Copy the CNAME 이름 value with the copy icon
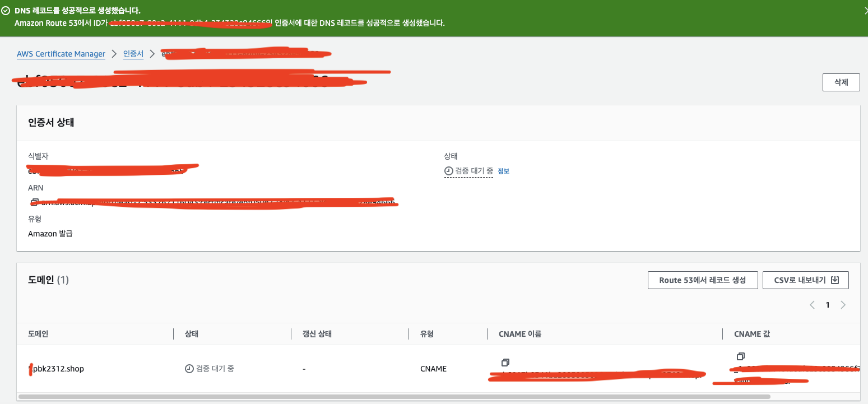 [505, 363]
